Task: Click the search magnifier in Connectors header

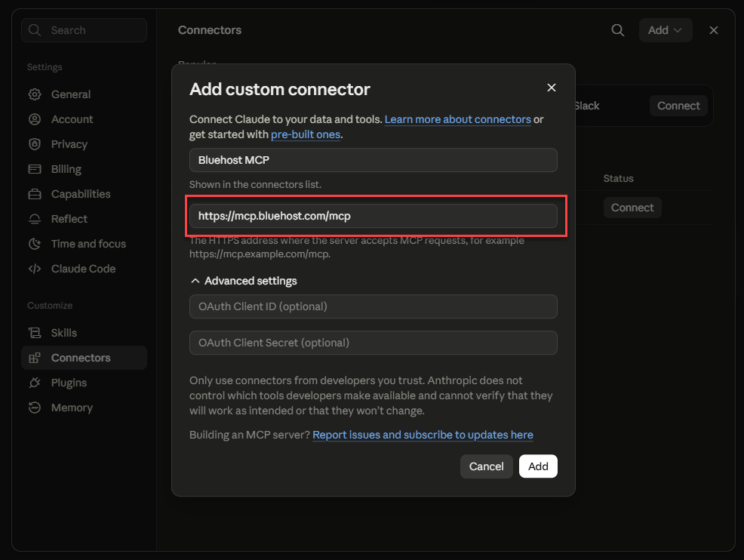Action: [617, 30]
